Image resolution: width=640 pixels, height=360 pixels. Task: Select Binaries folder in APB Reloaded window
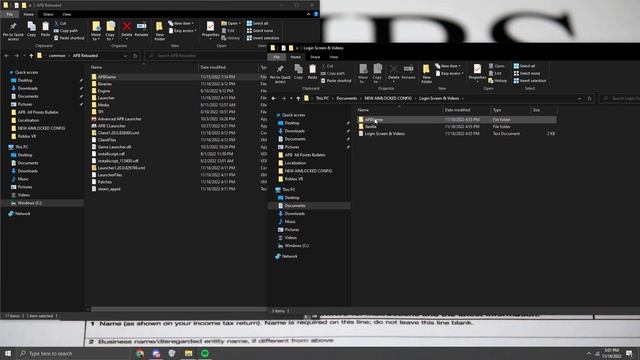[x=104, y=84]
